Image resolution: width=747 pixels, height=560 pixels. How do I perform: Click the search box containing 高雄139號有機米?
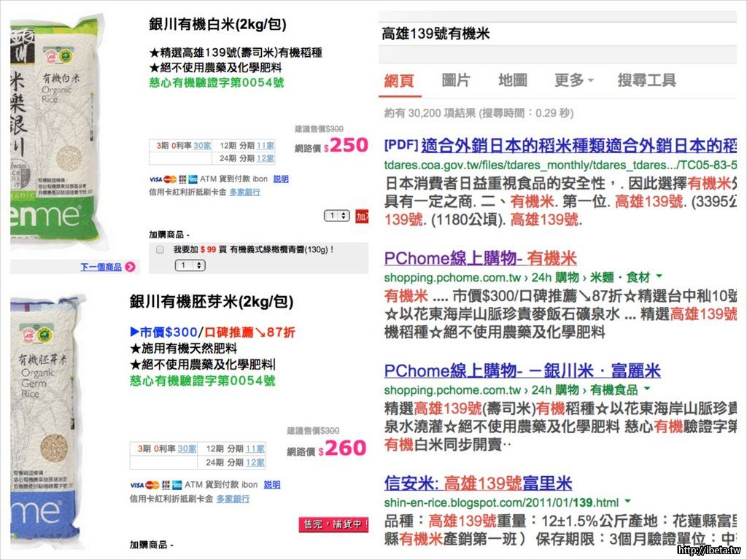coord(554,34)
